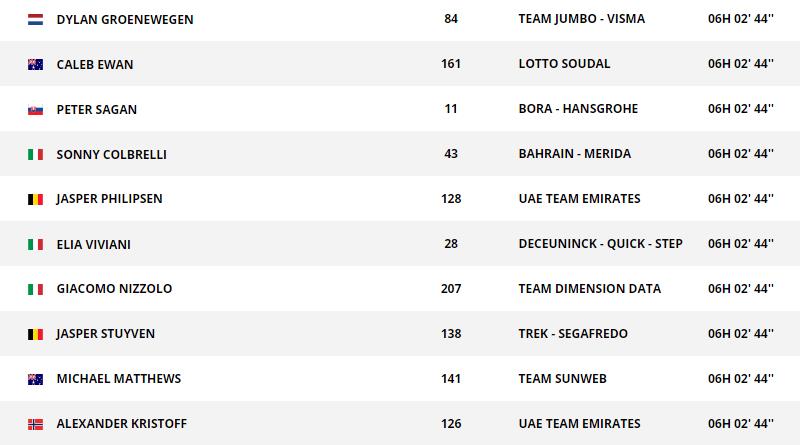Select the Bora - Hansgrohe team

578,109
